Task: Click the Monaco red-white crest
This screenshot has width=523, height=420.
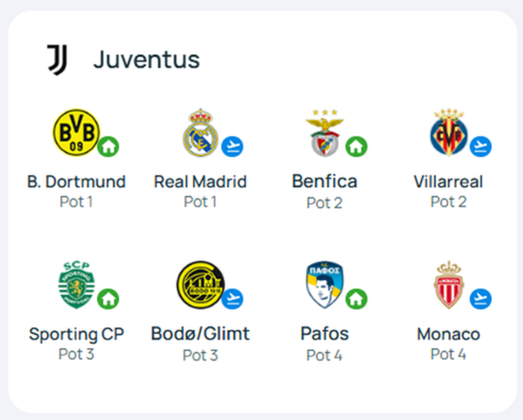Action: [449, 285]
